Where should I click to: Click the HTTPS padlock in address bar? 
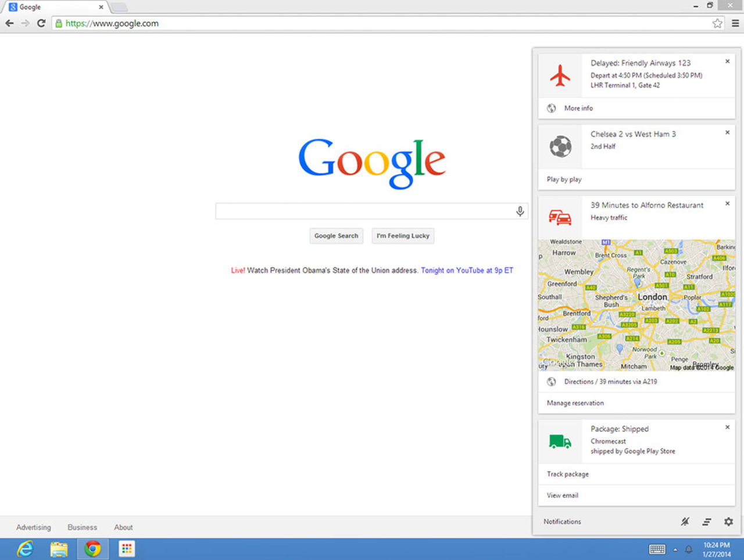58,24
